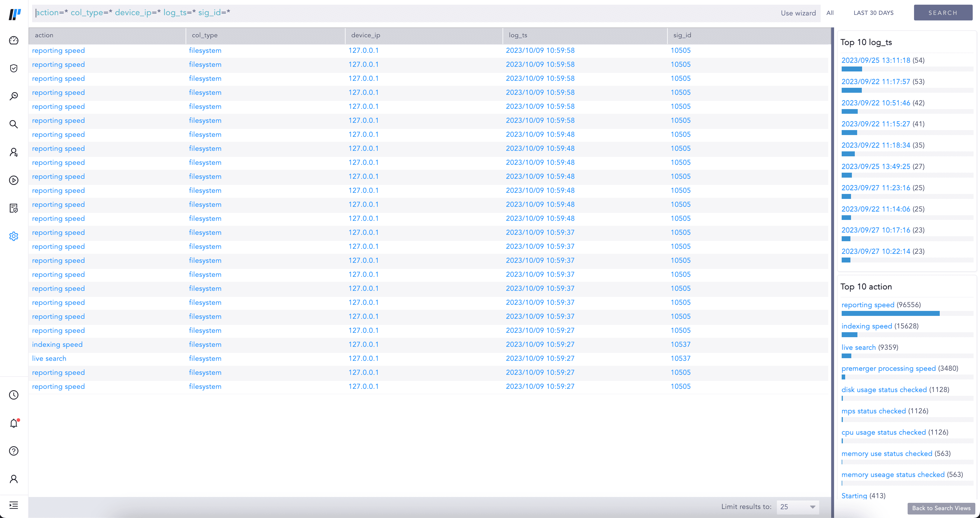Open the settings gear icon
This screenshot has width=980, height=518.
click(x=14, y=236)
